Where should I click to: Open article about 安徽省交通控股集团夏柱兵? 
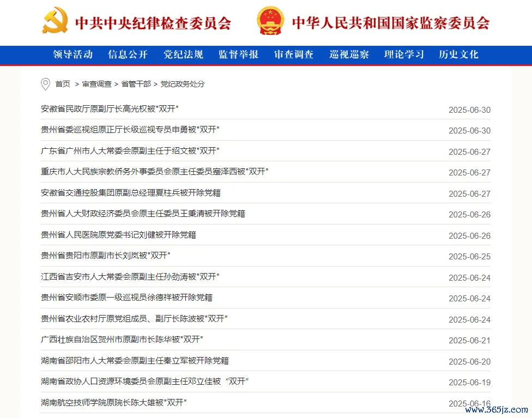tap(131, 193)
